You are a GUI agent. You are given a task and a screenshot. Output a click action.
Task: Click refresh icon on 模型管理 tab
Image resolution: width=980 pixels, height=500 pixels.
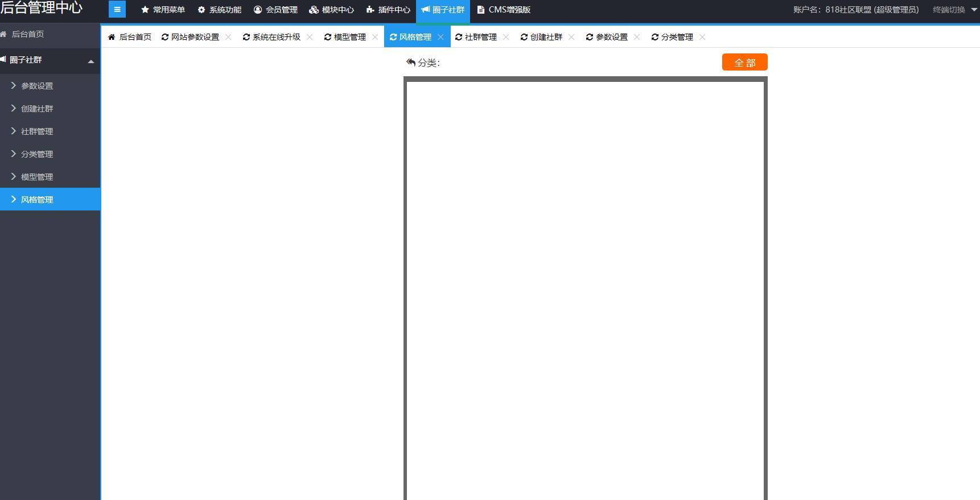(x=328, y=37)
